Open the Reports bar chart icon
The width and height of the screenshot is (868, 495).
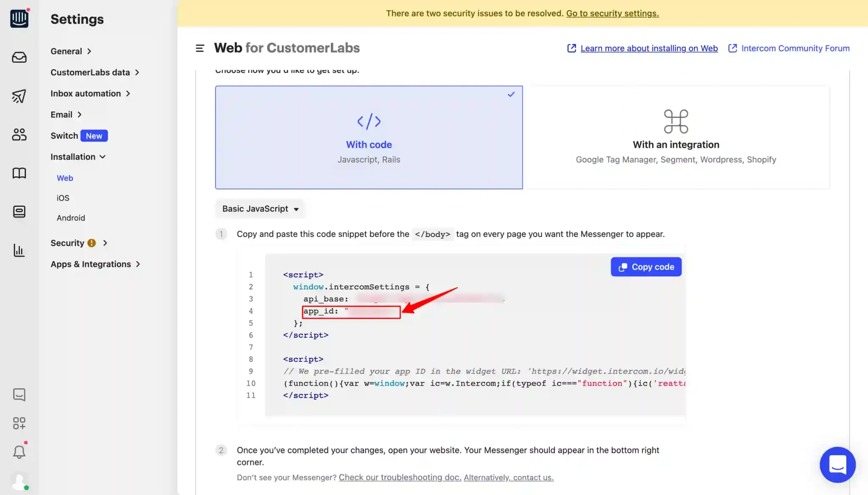tap(19, 250)
